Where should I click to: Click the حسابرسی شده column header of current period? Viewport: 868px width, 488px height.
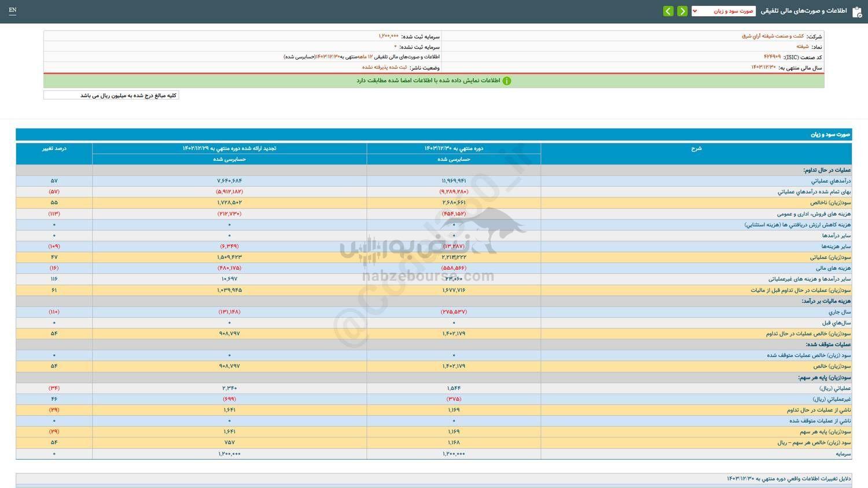point(453,159)
